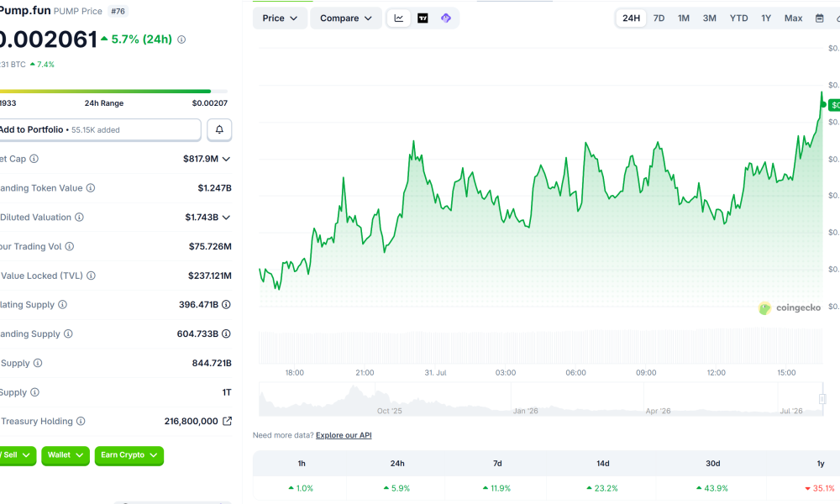This screenshot has width=840, height=504.
Task: Click the -35.1% value under 1y
Action: pyautogui.click(x=820, y=489)
